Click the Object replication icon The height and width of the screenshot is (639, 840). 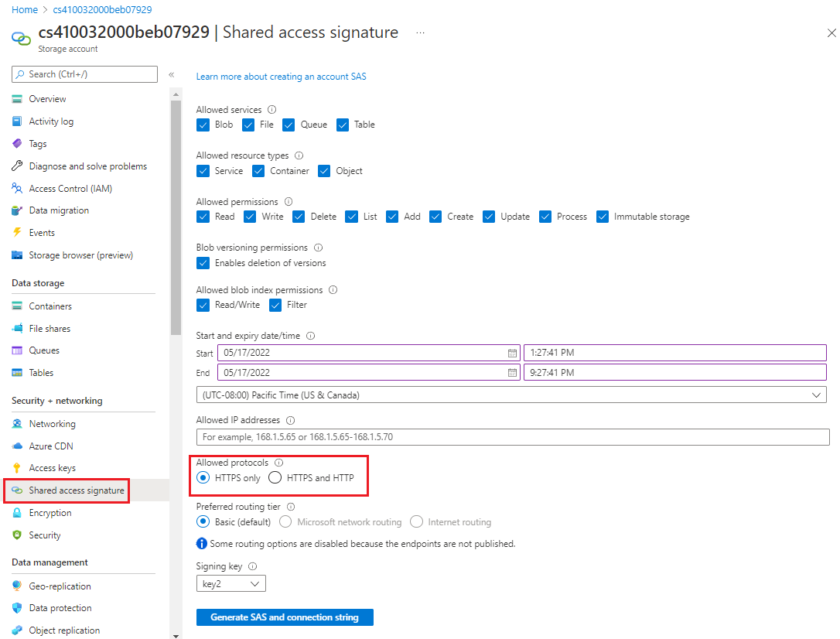pos(17,630)
